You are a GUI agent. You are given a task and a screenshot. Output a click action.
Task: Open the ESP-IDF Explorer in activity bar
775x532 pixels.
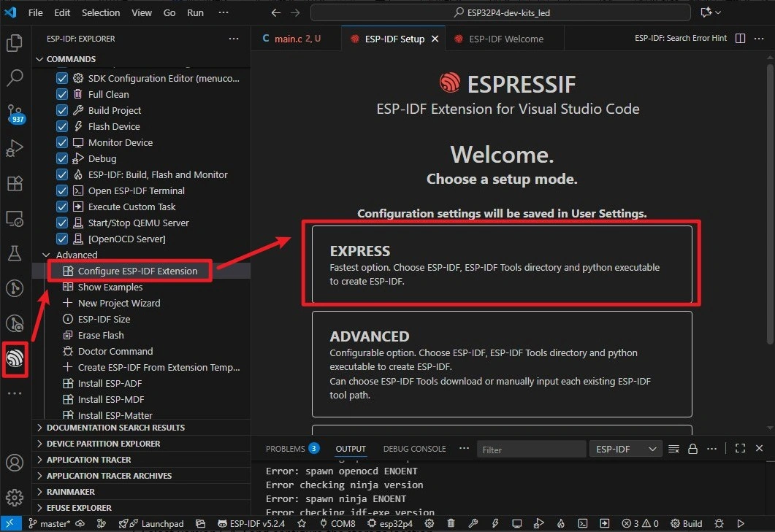(x=15, y=358)
